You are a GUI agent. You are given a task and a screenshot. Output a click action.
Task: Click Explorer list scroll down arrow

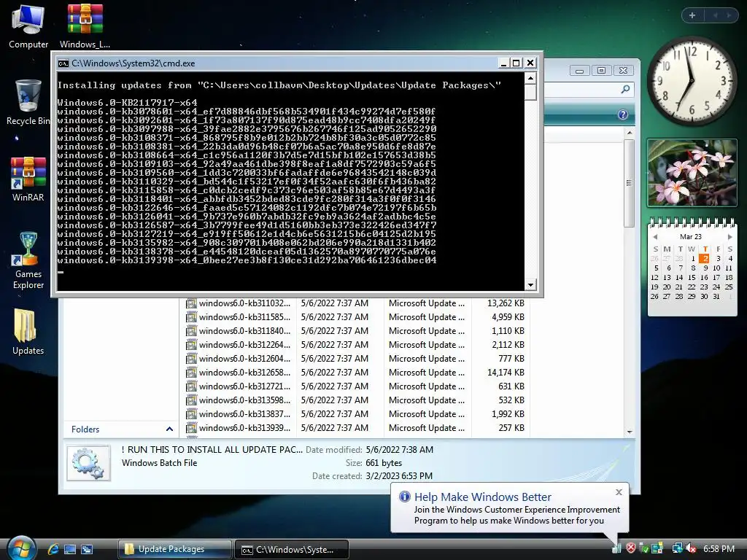click(x=630, y=432)
